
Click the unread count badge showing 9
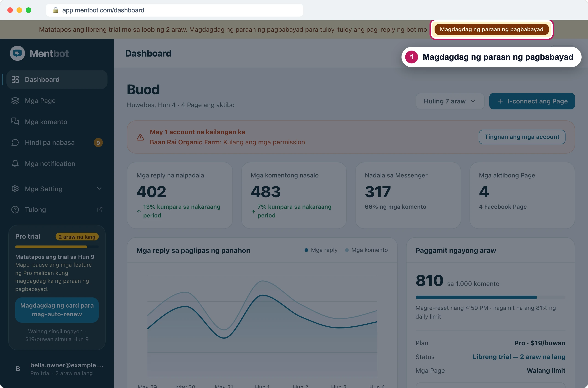[x=98, y=143]
